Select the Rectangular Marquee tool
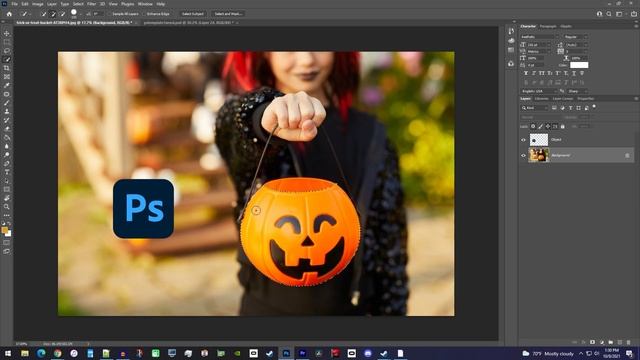Image resolution: width=640 pixels, height=360 pixels. 7,42
